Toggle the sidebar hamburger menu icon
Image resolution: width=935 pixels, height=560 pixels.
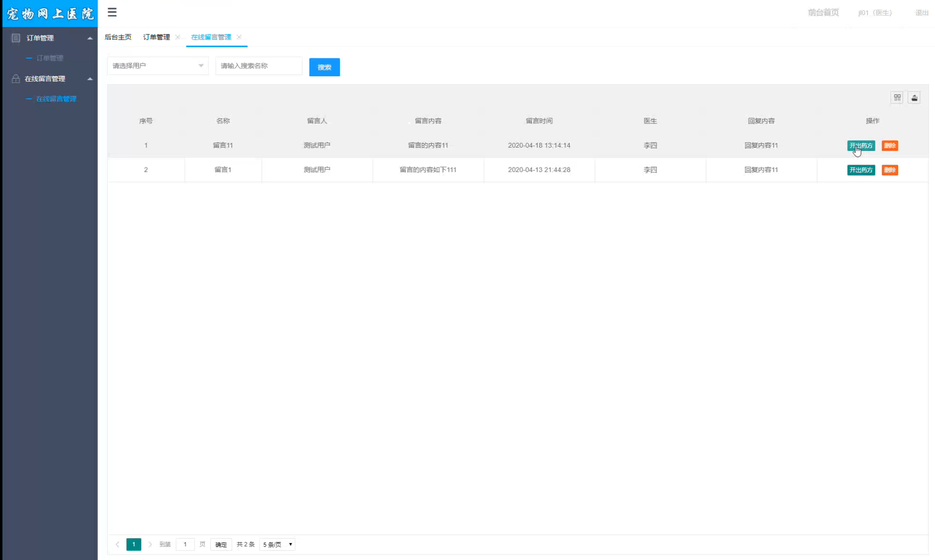[x=112, y=12]
